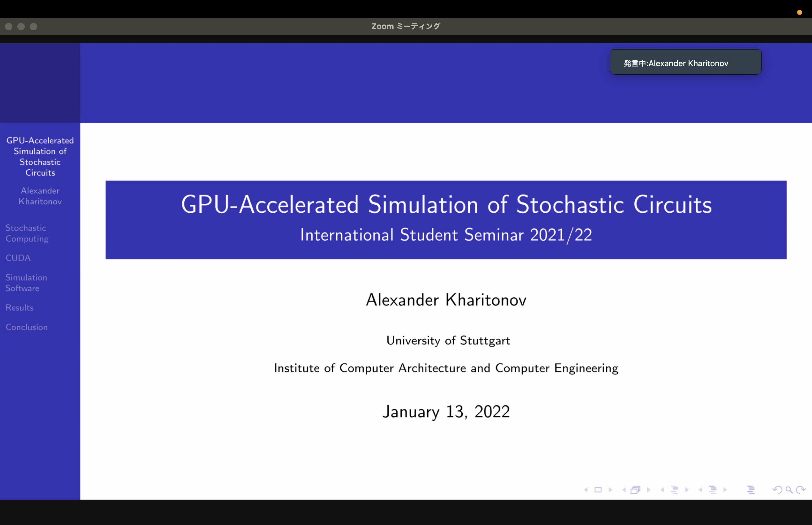Jump to previous subsection arrow

pos(662,490)
